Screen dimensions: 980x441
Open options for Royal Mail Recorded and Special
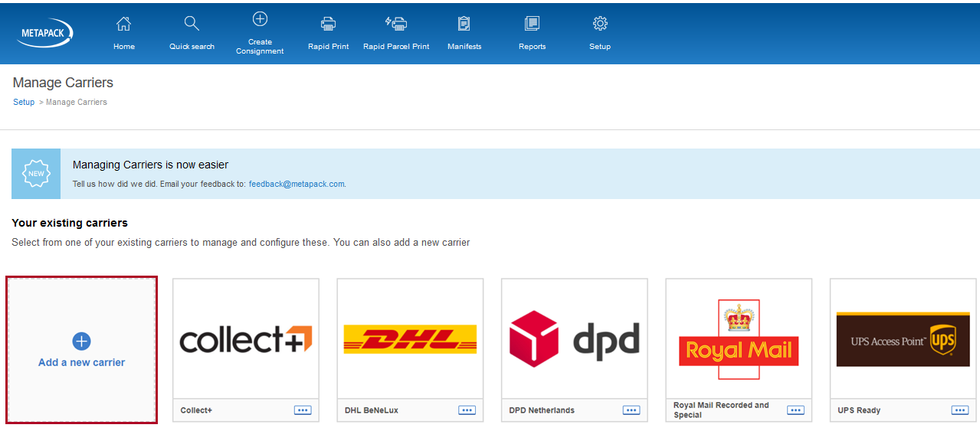(795, 410)
